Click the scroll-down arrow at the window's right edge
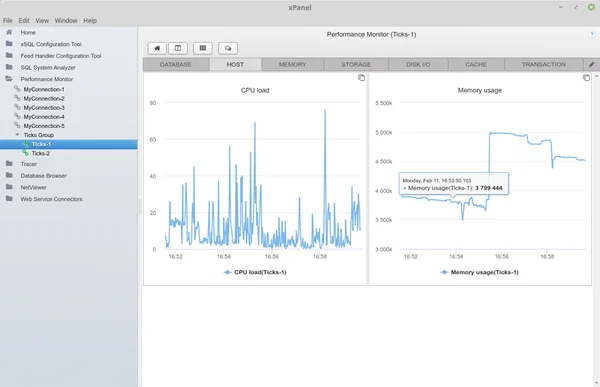 (x=596, y=383)
